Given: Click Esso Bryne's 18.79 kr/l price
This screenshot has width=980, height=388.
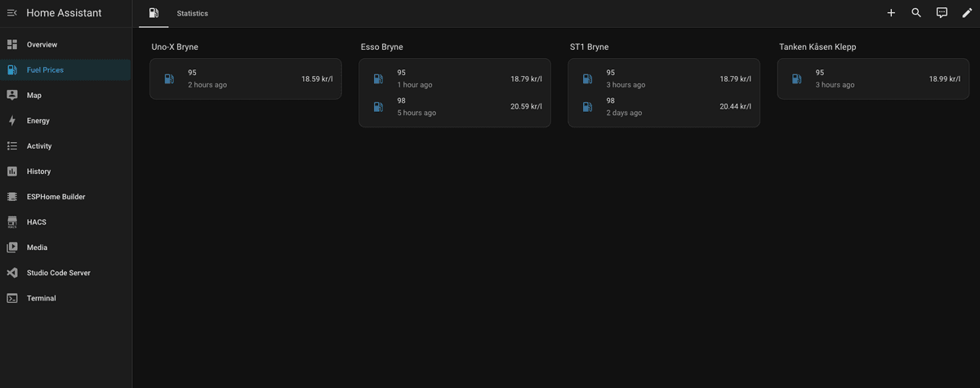Looking at the screenshot, I should point(526,79).
